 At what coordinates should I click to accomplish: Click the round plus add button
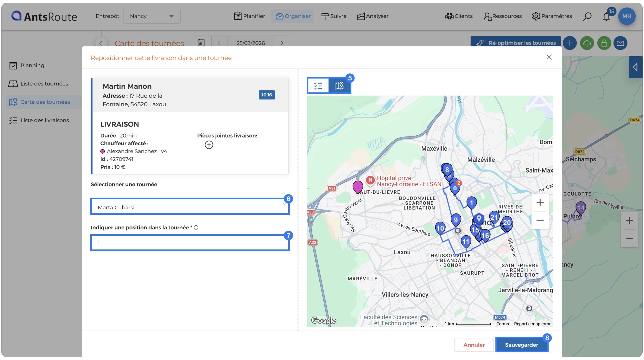pos(569,43)
